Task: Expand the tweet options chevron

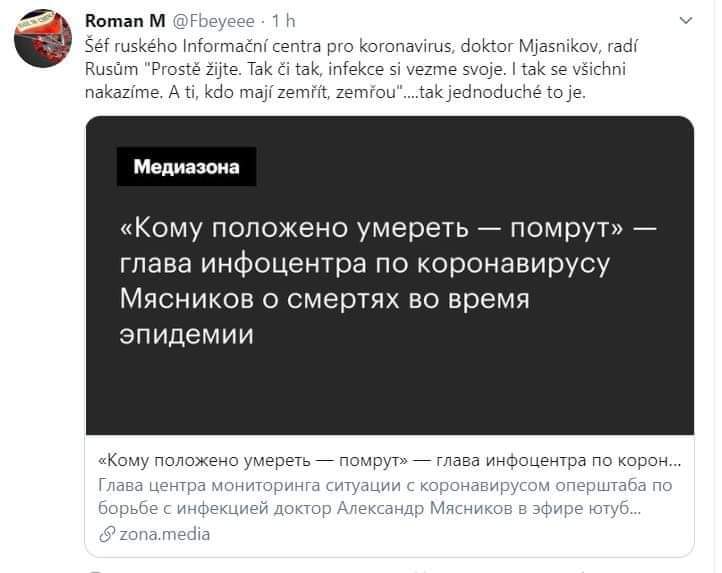Action: [686, 21]
